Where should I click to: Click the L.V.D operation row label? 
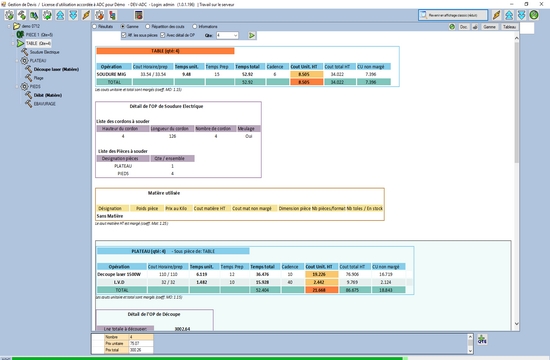119,282
